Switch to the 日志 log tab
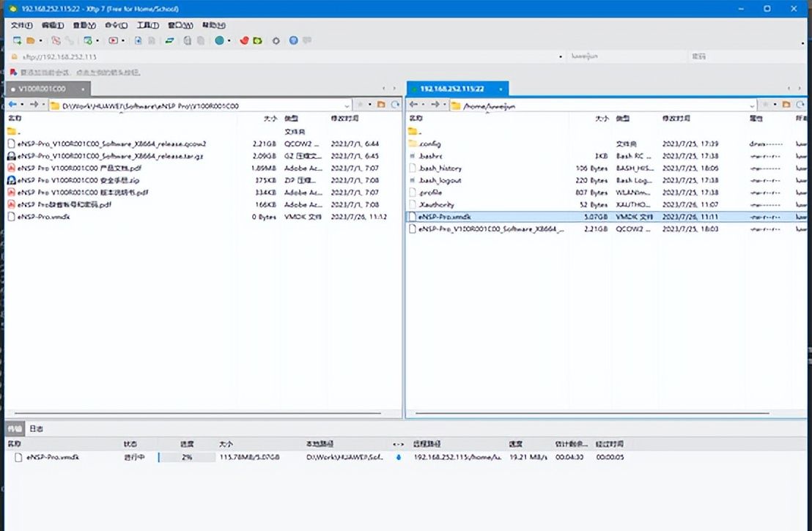812x531 pixels. click(x=37, y=428)
